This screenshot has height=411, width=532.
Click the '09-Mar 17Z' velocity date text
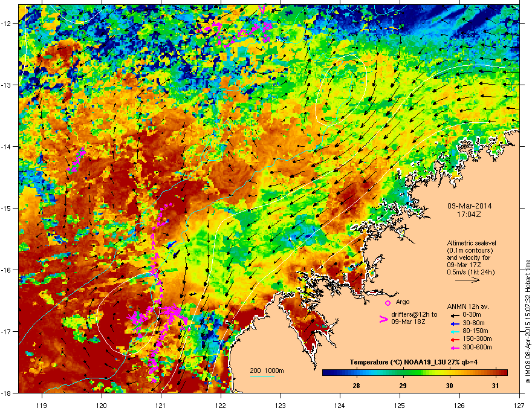pos(464,265)
